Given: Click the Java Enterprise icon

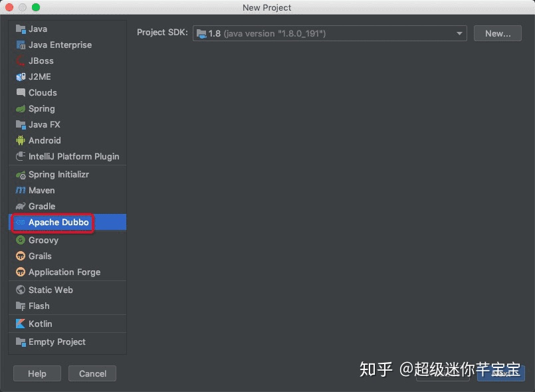Looking at the screenshot, I should (x=21, y=45).
